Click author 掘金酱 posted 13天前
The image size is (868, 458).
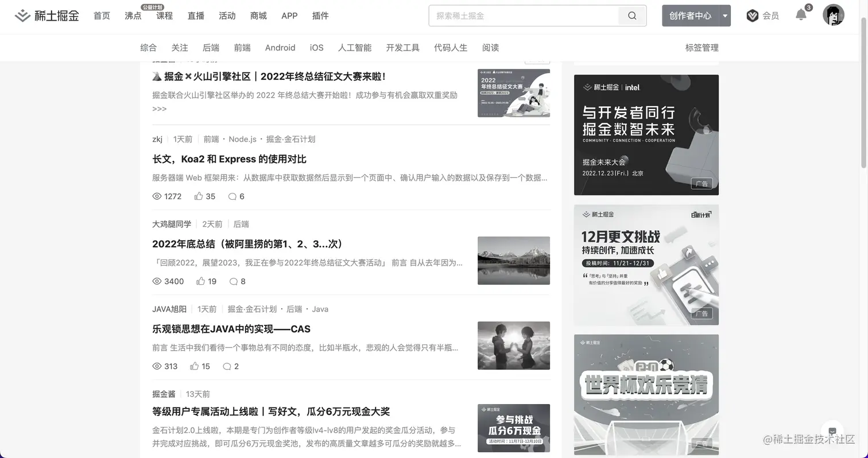pos(164,394)
